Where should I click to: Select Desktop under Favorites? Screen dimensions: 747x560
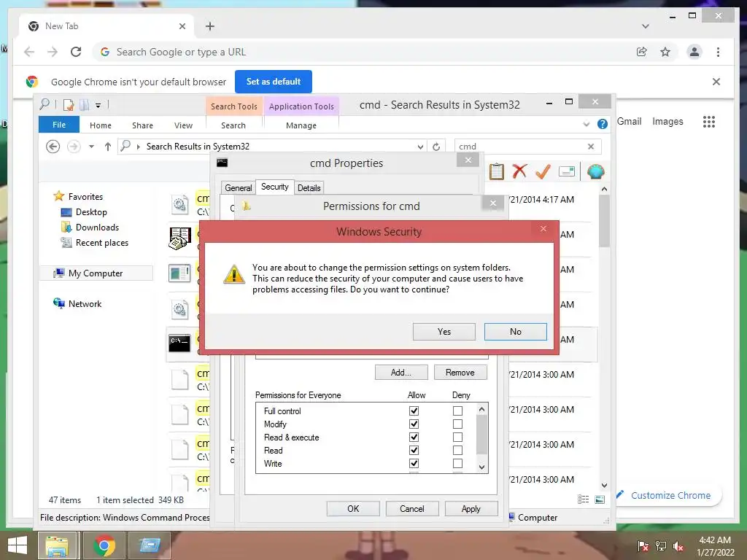coord(91,212)
